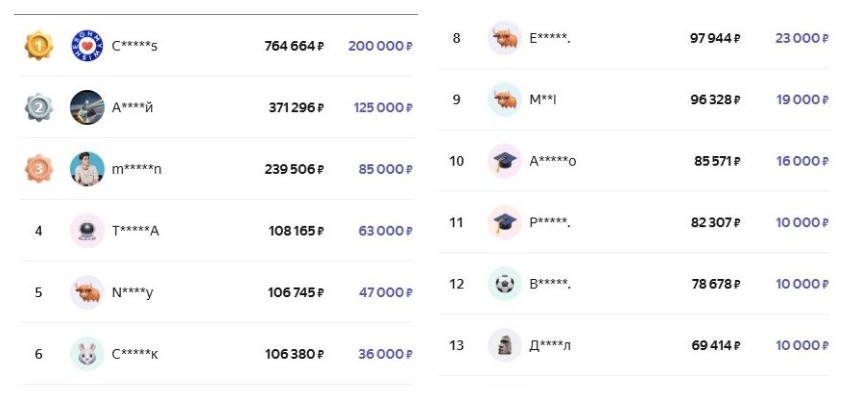Image resolution: width=850 pixels, height=400 pixels.
Task: Click the rabbit avatar of C*****к
Action: [87, 354]
